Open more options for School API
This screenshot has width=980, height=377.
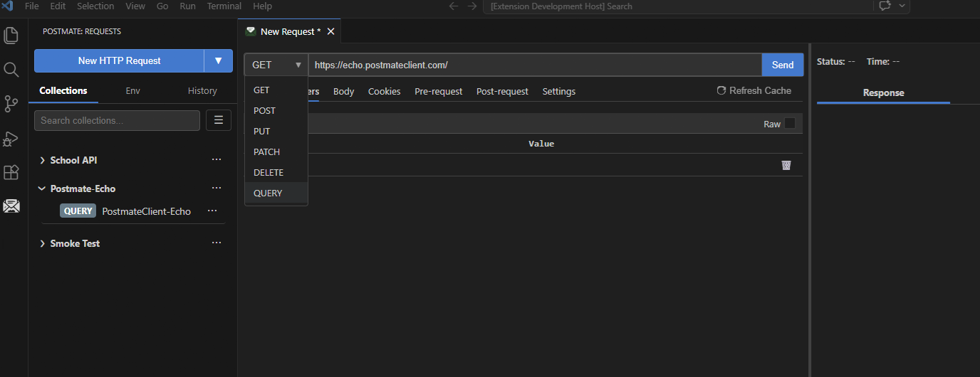click(217, 160)
